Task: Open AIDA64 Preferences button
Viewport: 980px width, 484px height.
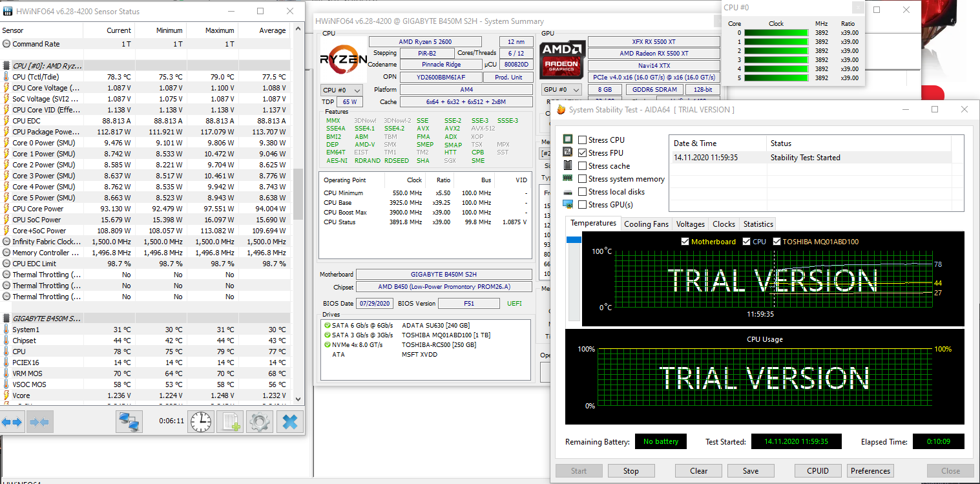Action: (871, 471)
